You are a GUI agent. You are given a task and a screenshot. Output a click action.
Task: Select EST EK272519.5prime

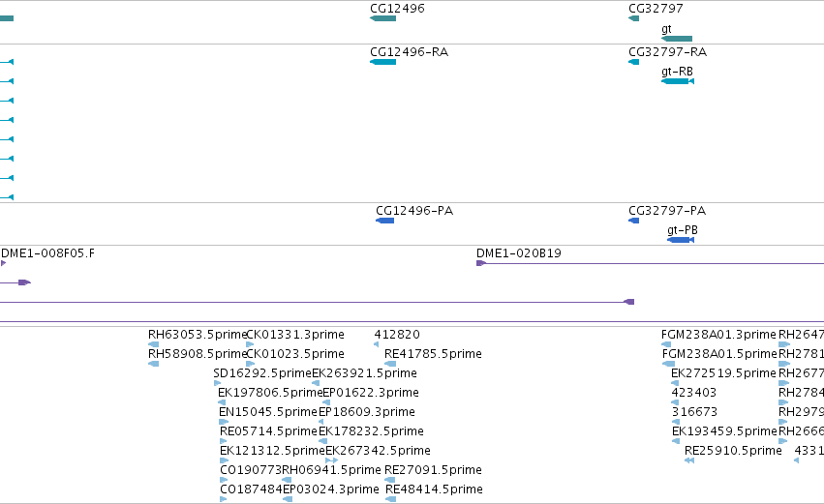click(x=723, y=373)
